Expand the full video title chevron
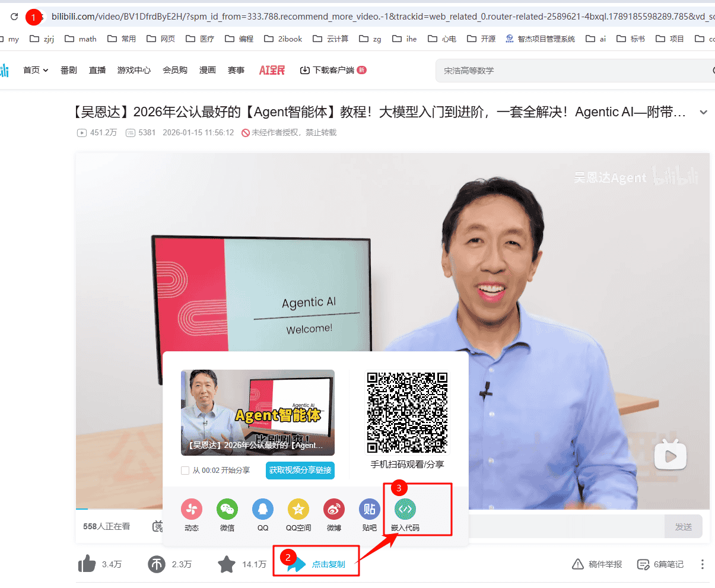The width and height of the screenshot is (715, 588). click(x=704, y=112)
